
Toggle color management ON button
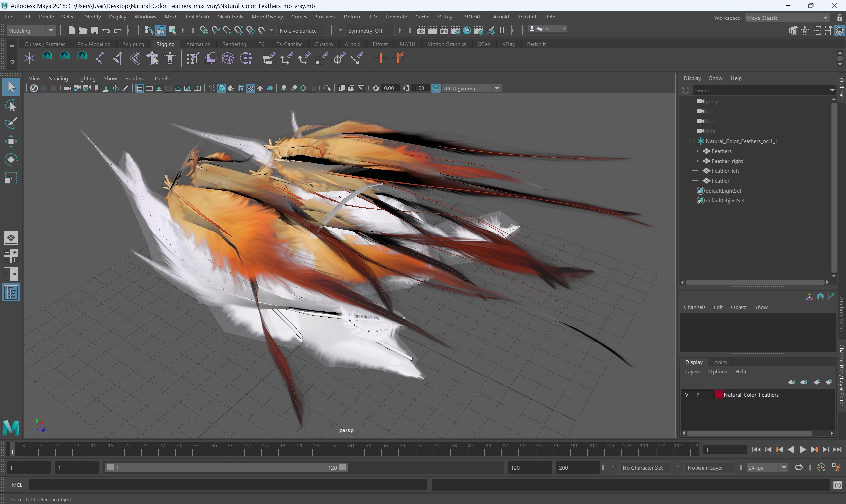(x=436, y=88)
